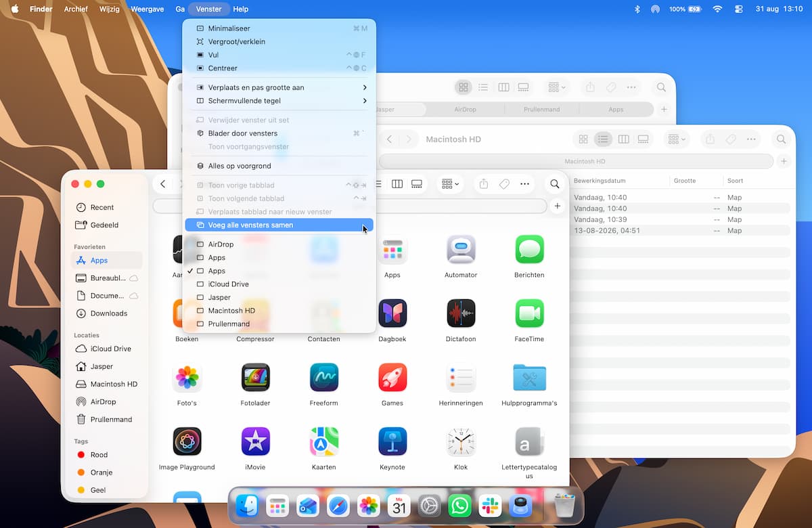Choose Alles op voorgrond
The width and height of the screenshot is (812, 528).
coord(279,166)
